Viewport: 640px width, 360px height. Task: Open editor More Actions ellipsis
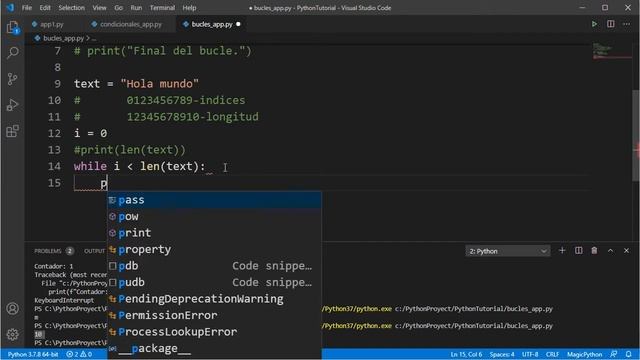[x=627, y=24]
